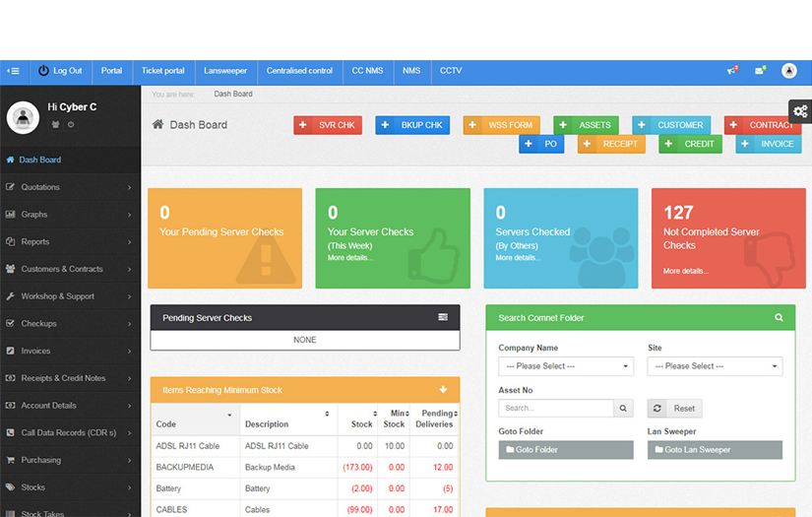Click the profile picture in sidebar
The image size is (812, 517).
tap(23, 117)
